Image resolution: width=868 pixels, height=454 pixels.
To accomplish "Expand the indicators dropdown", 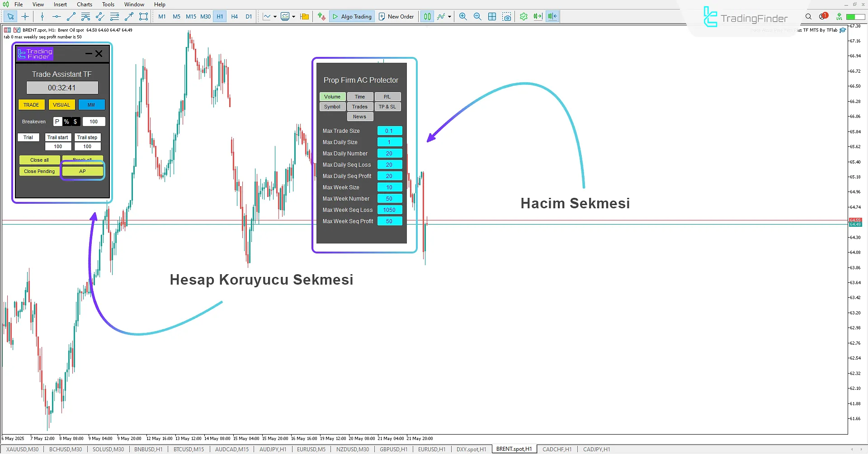I will (x=293, y=16).
